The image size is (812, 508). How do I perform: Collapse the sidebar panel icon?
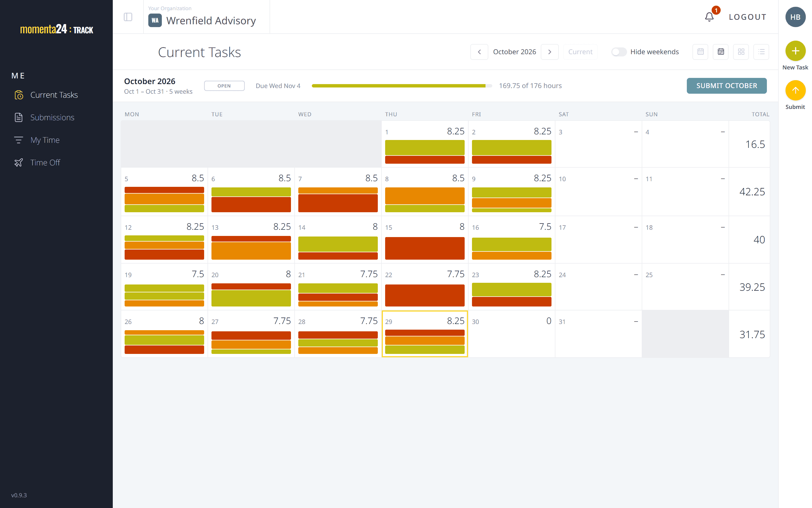pyautogui.click(x=128, y=17)
